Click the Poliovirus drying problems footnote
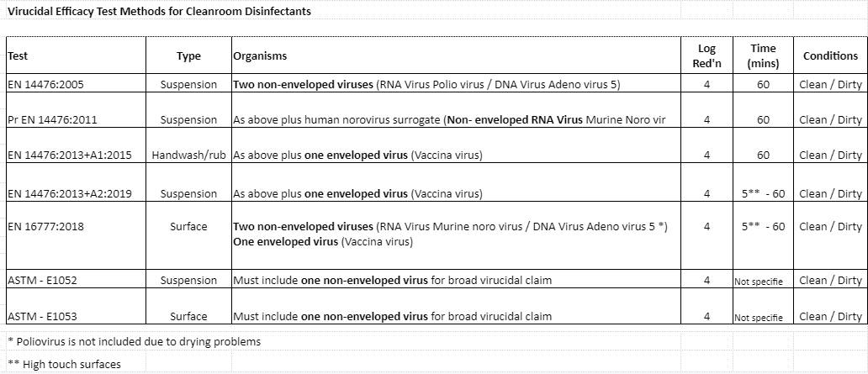 (135, 342)
